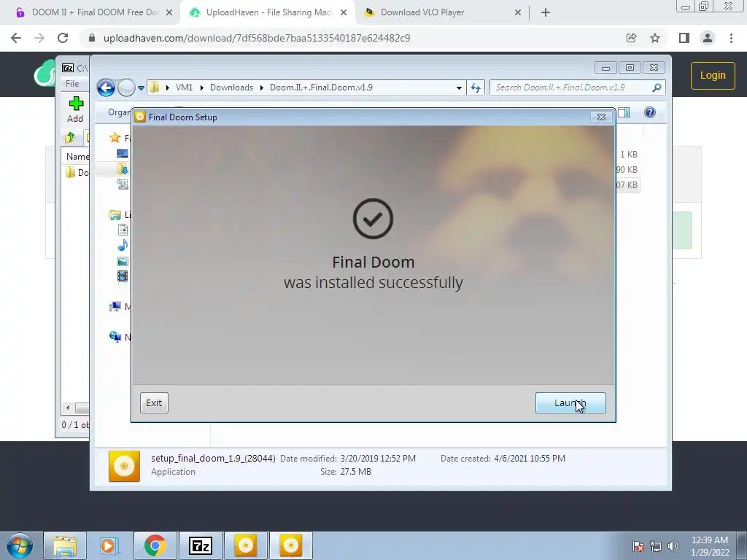
Task: Select Downloads icon in Explorer sidebar
Action: (123, 168)
